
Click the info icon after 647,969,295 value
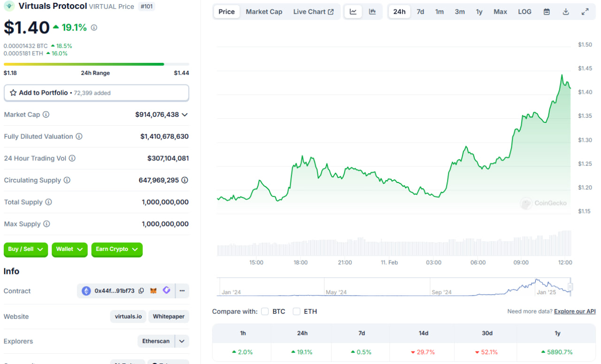coord(185,180)
